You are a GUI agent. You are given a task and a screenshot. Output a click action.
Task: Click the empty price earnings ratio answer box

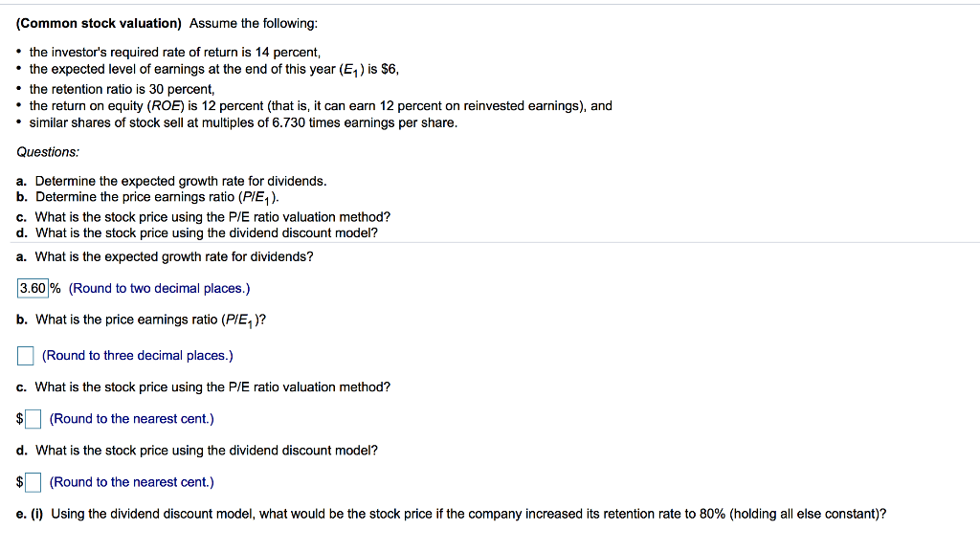point(26,355)
